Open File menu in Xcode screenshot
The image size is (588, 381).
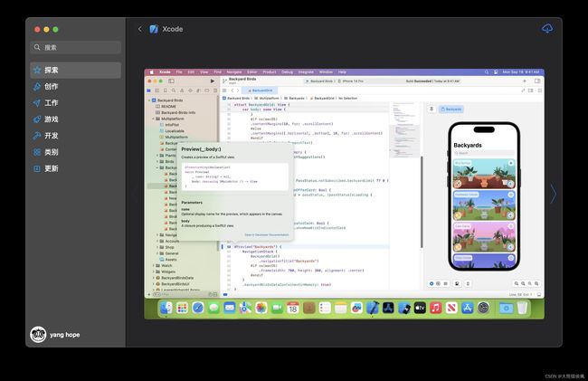click(179, 72)
